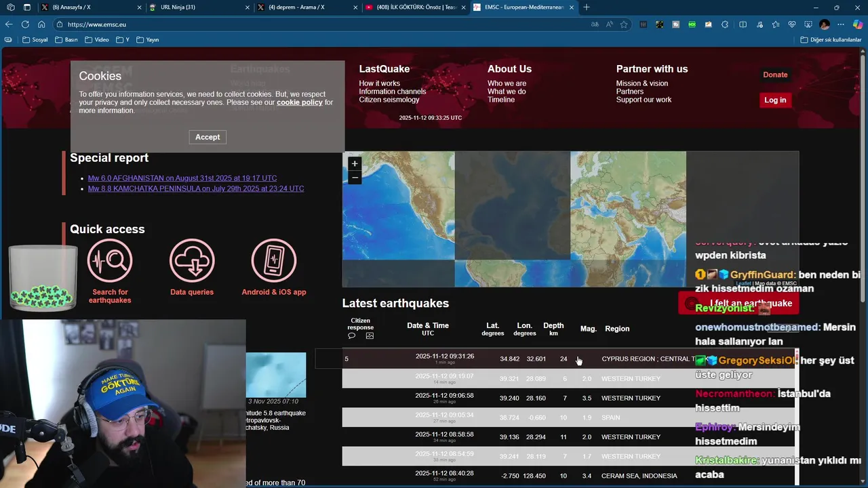Open the Information channels link
The width and height of the screenshot is (868, 488).
point(393,91)
